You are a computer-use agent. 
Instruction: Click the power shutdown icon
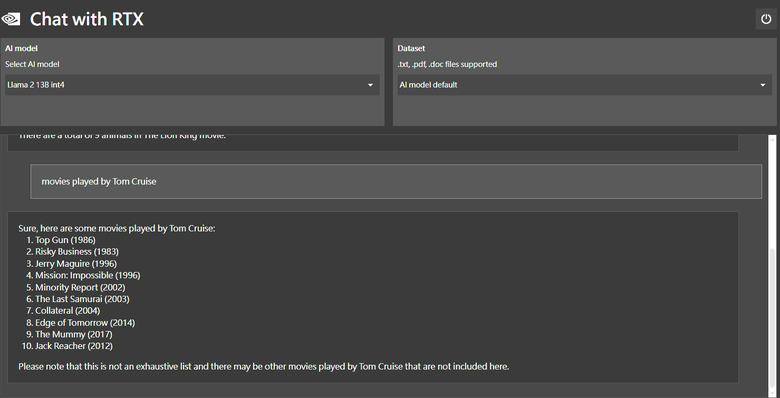pyautogui.click(x=766, y=19)
